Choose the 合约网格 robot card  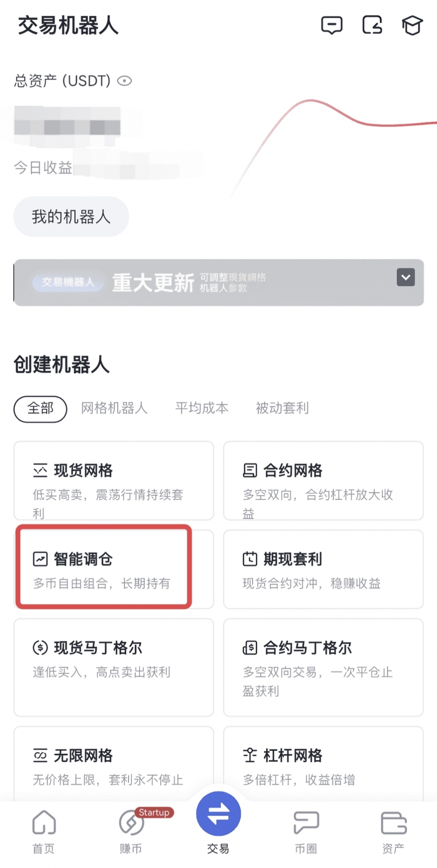pyautogui.click(x=323, y=481)
